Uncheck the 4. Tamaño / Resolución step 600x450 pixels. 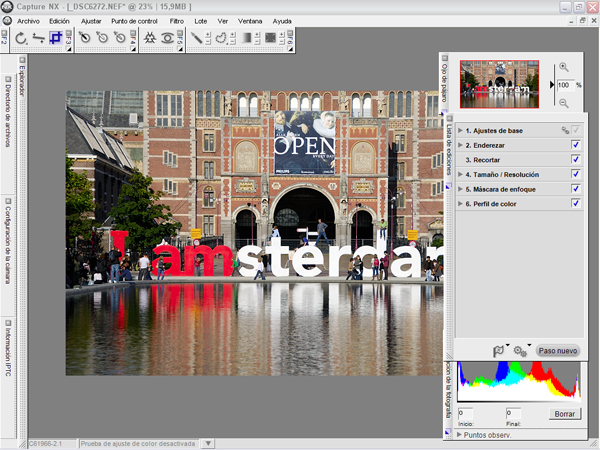coord(576,174)
